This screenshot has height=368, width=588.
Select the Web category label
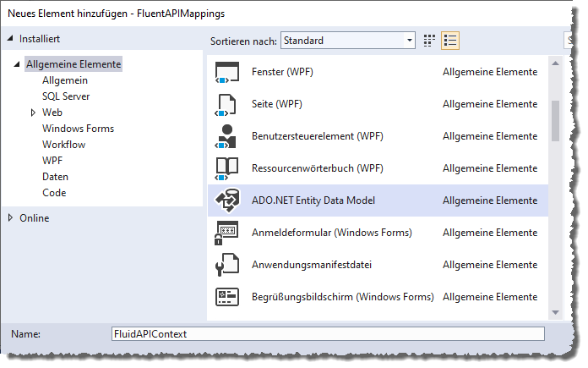pos(52,113)
